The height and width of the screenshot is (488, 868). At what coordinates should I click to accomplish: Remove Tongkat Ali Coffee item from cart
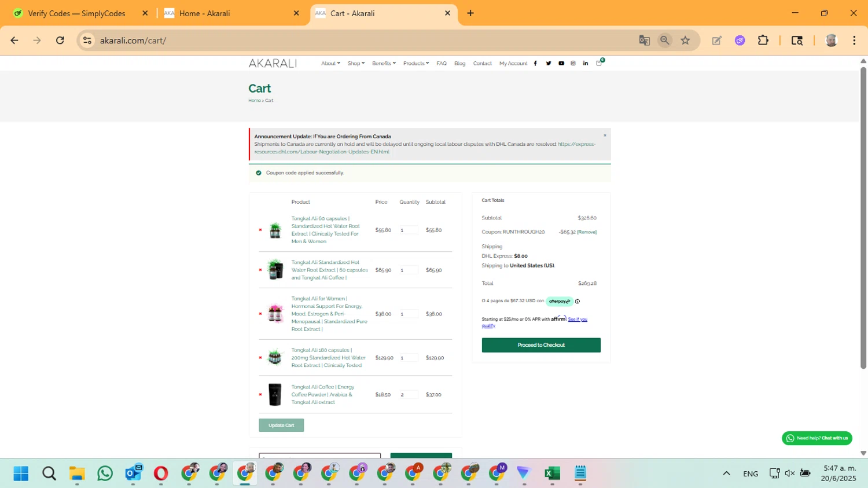[x=260, y=395]
